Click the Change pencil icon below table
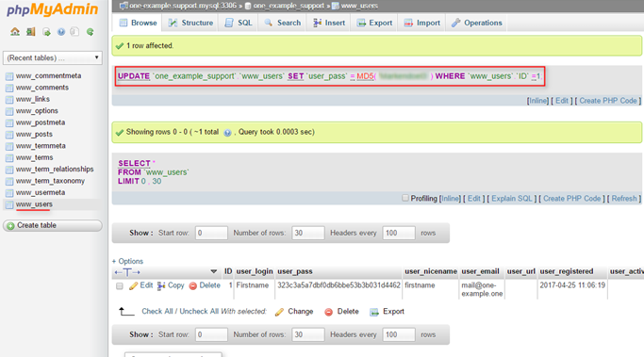This screenshot has height=357, width=644. pos(279,312)
